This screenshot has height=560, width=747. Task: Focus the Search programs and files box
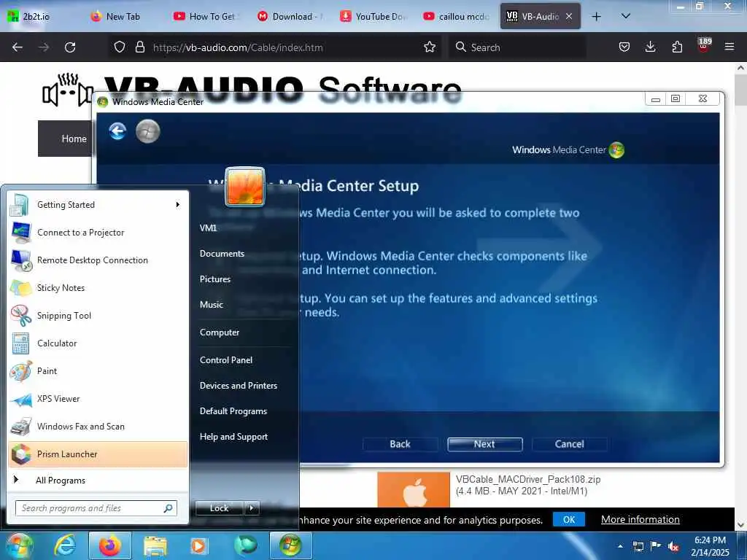coord(96,508)
